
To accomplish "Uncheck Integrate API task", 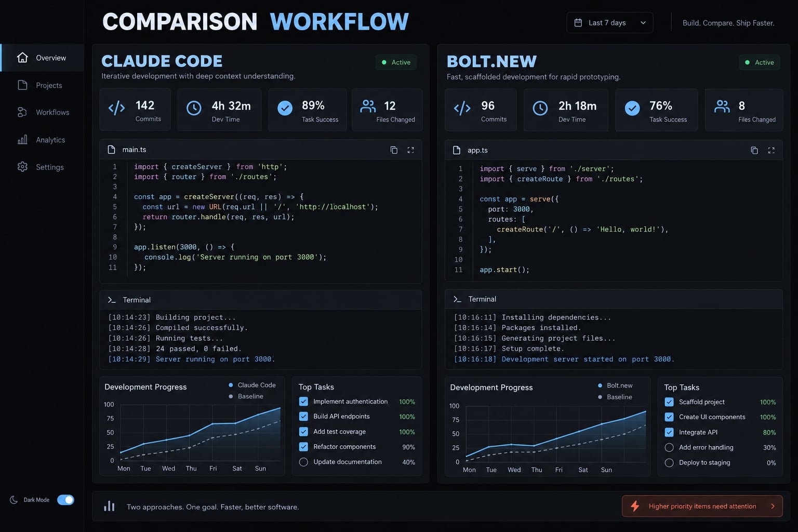I will click(669, 432).
